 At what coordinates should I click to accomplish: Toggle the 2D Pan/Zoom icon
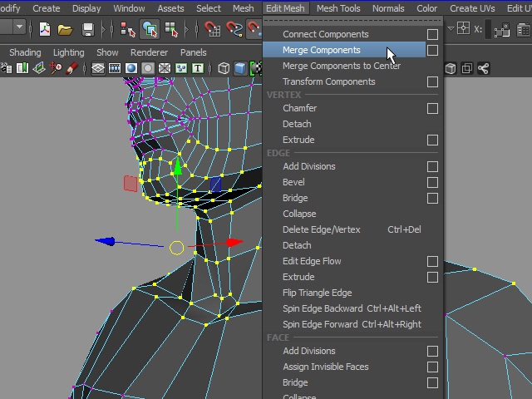56,68
